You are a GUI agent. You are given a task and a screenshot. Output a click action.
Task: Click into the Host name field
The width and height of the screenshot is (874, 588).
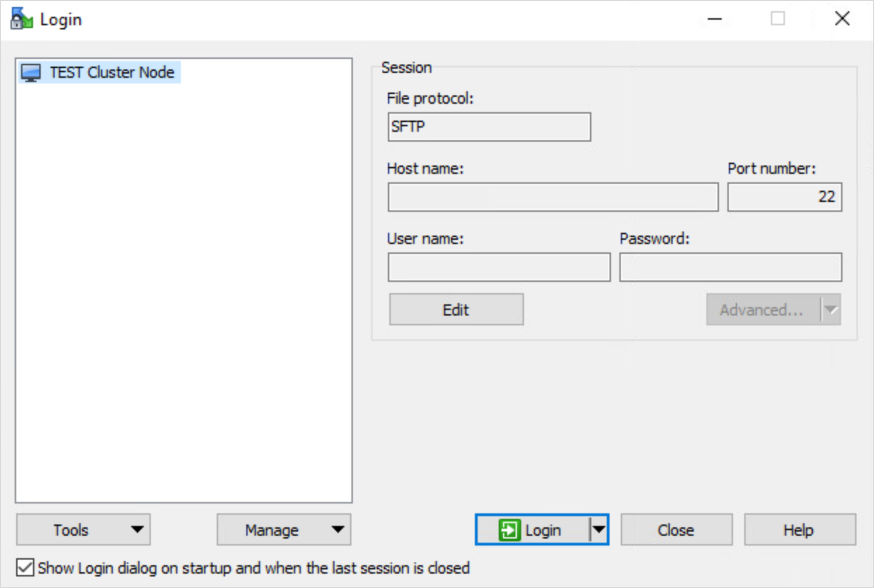pyautogui.click(x=553, y=197)
